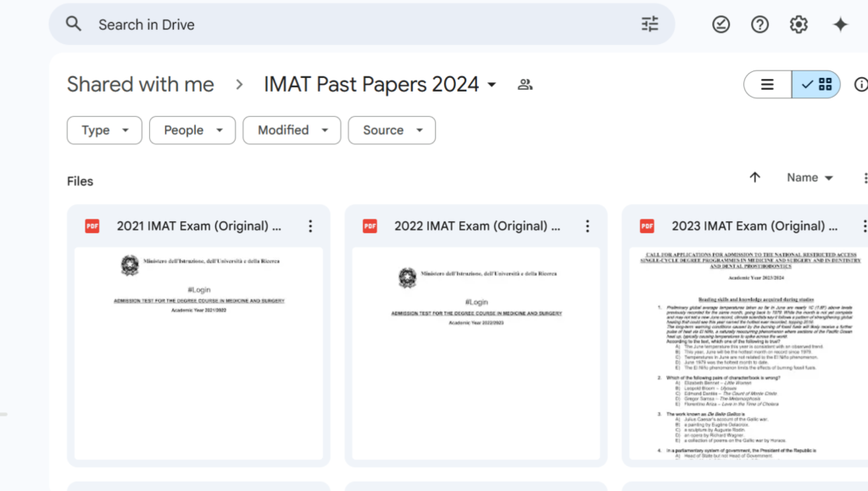
Task: Switch to list layout view
Action: tap(767, 84)
